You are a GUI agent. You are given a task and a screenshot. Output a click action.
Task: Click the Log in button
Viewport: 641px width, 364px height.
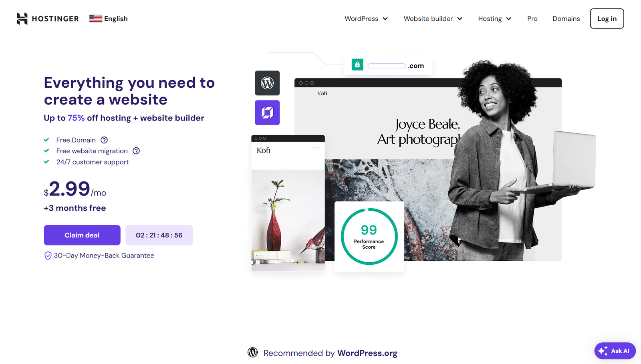607,18
